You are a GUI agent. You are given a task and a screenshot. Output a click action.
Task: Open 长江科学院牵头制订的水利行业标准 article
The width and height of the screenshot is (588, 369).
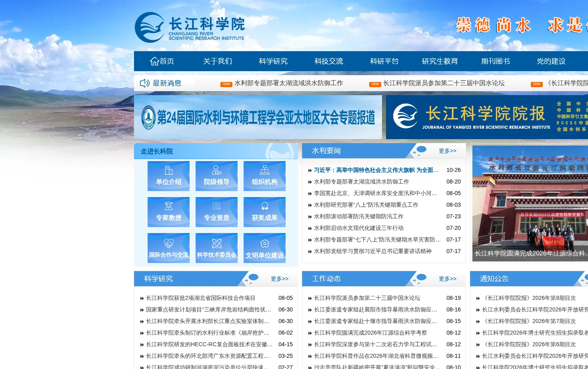click(x=207, y=333)
